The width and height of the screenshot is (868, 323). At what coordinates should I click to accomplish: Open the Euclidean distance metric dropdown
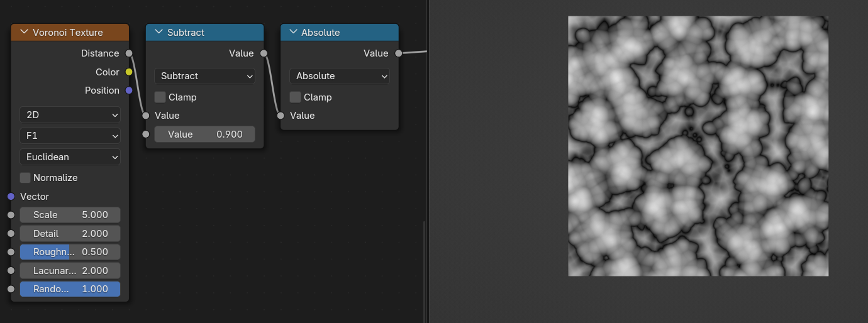click(x=70, y=157)
